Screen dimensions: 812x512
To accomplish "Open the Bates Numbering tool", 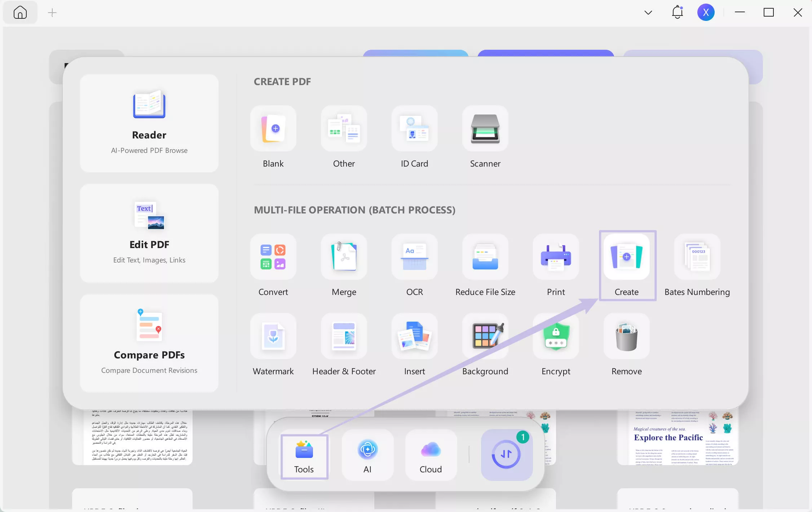I will pyautogui.click(x=697, y=266).
